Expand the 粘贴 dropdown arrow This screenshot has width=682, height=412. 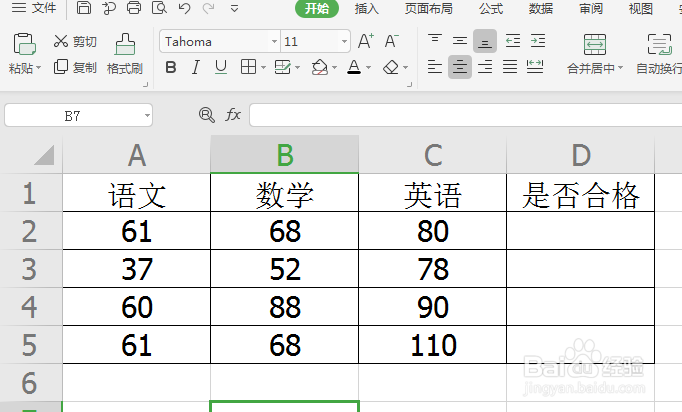click(38, 68)
